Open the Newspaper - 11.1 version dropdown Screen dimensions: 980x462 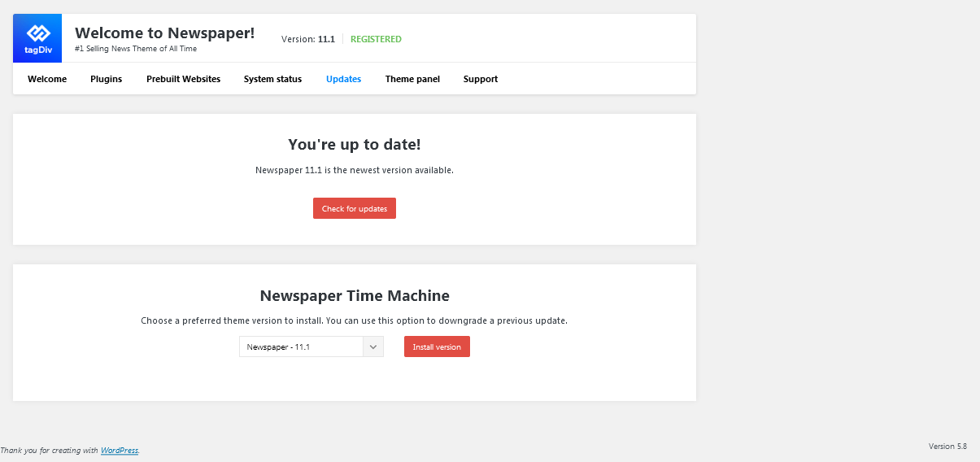click(x=311, y=346)
